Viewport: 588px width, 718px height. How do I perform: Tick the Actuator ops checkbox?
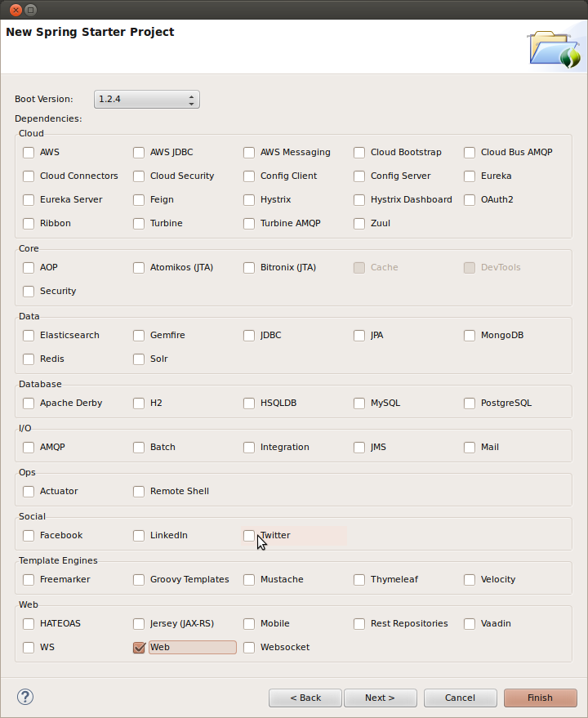click(29, 492)
